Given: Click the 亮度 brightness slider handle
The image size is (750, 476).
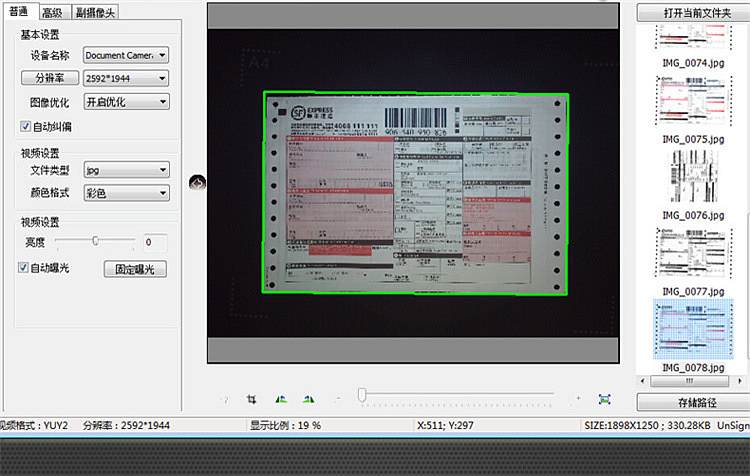Looking at the screenshot, I should [x=95, y=240].
